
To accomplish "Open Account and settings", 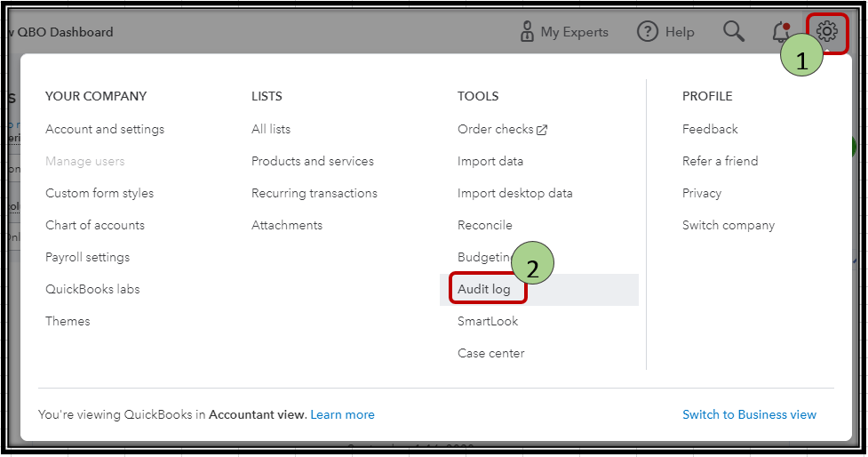I will [105, 129].
